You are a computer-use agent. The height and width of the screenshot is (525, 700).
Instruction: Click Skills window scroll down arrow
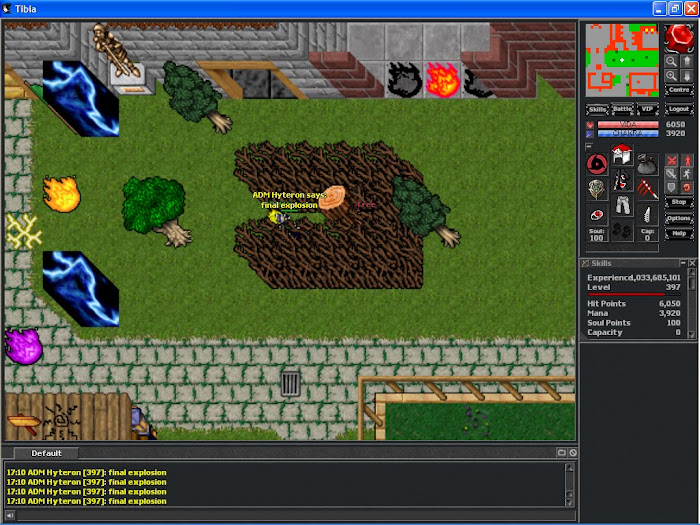click(692, 334)
